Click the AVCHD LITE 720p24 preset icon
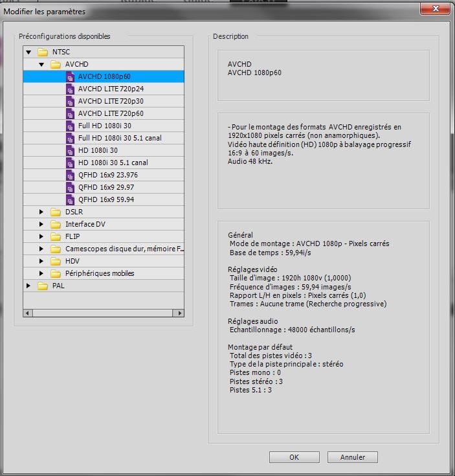Image resolution: width=455 pixels, height=476 pixels. pyautogui.click(x=70, y=89)
